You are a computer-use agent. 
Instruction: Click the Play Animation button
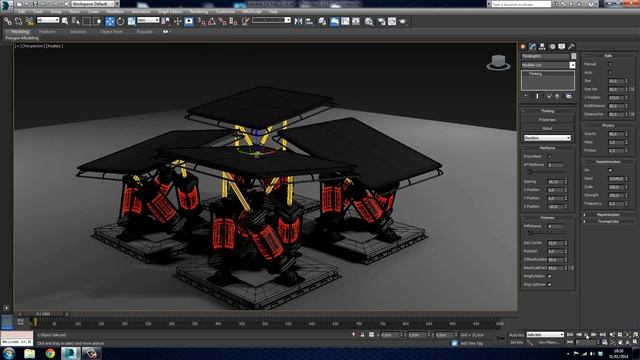pyautogui.click(x=586, y=335)
